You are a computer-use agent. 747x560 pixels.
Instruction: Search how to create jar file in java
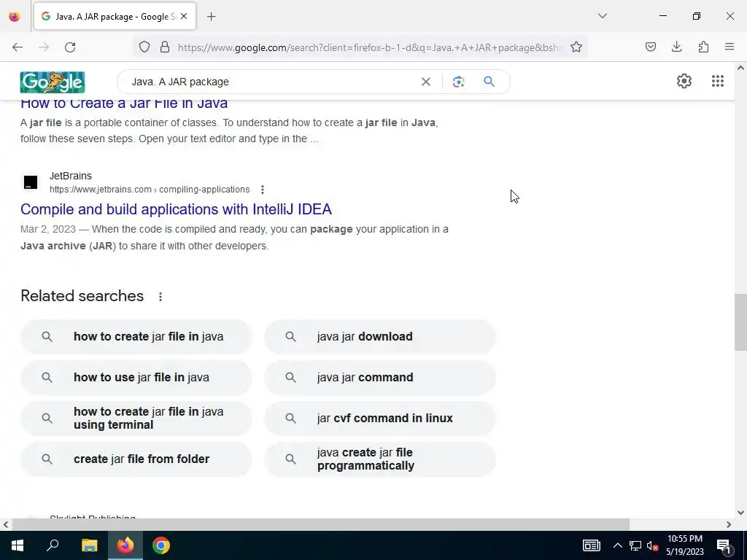click(136, 337)
